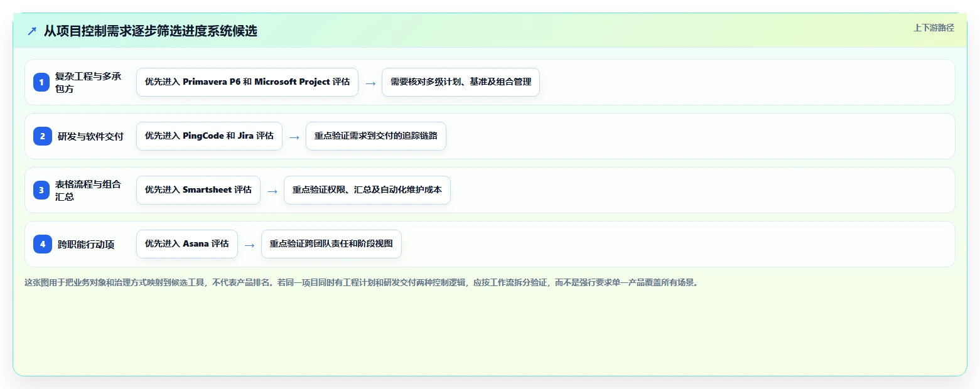This screenshot has height=389, width=980.
Task: Select the 复杂工程与多承包方 row label
Action: pos(89,82)
